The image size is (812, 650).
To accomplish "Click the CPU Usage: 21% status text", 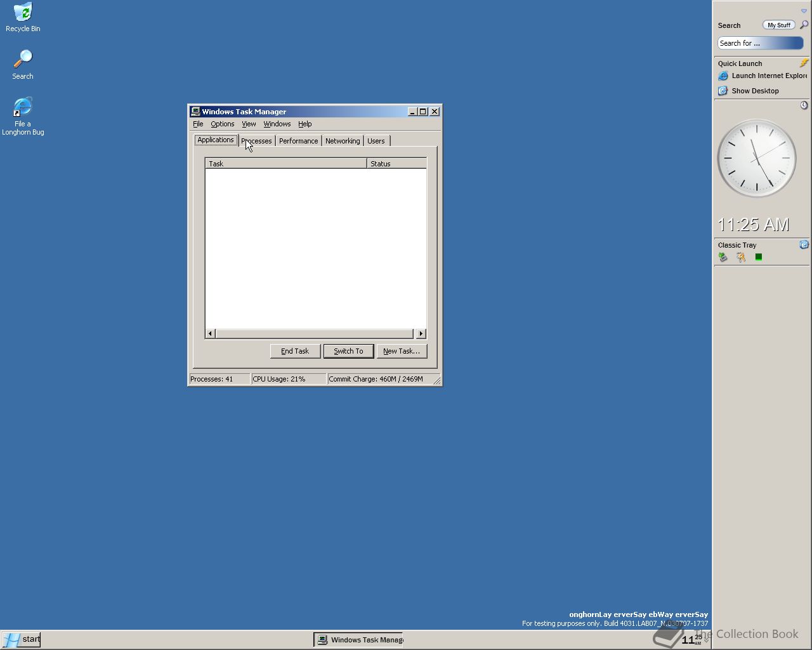I will 278,379.
